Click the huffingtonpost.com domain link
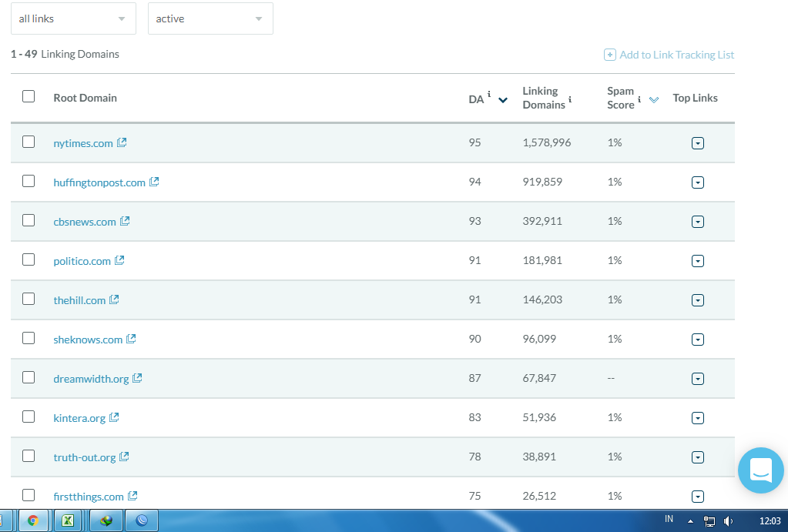The width and height of the screenshot is (788, 532). [x=99, y=182]
